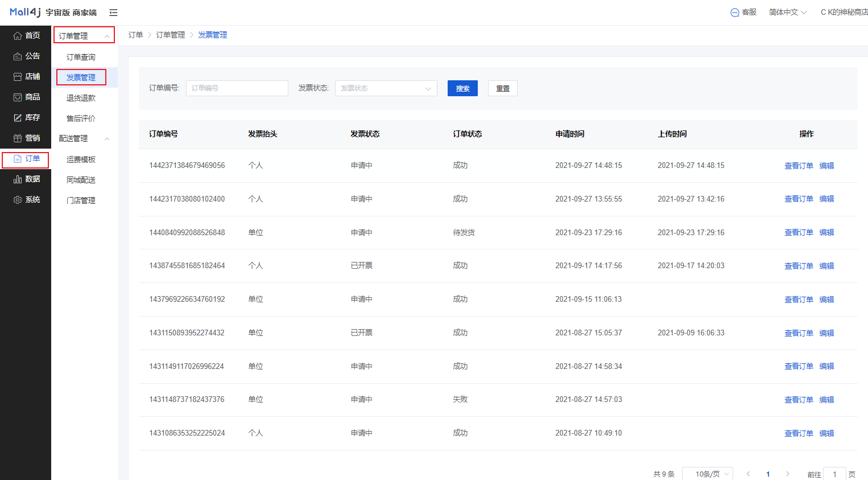This screenshot has width=868, height=480.
Task: Click 查看订单 for order 1442371384679469056
Action: (x=799, y=166)
